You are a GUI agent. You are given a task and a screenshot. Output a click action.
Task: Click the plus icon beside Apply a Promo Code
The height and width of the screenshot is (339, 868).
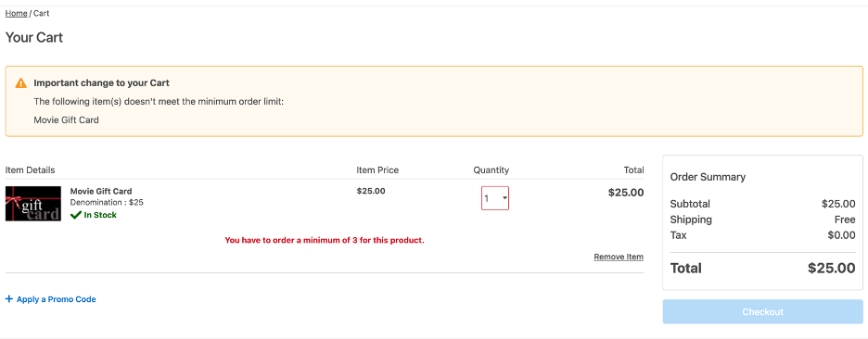[x=9, y=299]
